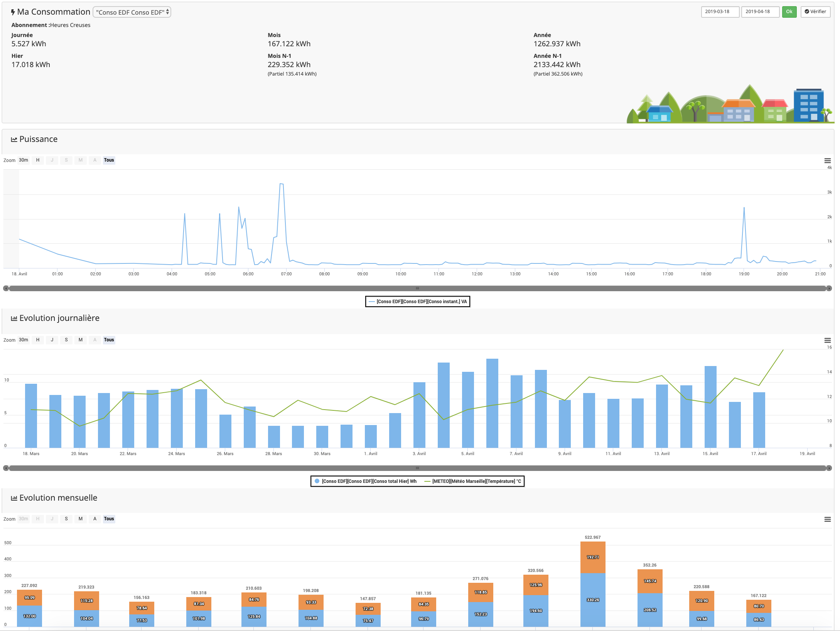
Task: Click the Journée value 5.527 kWh
Action: (29, 44)
